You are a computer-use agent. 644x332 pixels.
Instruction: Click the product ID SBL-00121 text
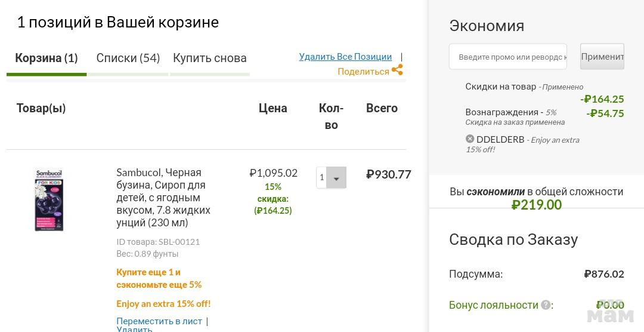coord(158,242)
